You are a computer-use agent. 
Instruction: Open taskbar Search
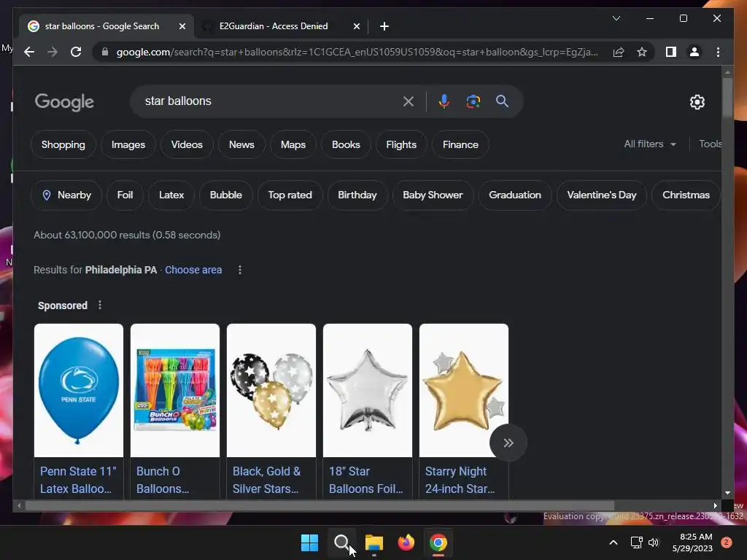[x=341, y=542]
